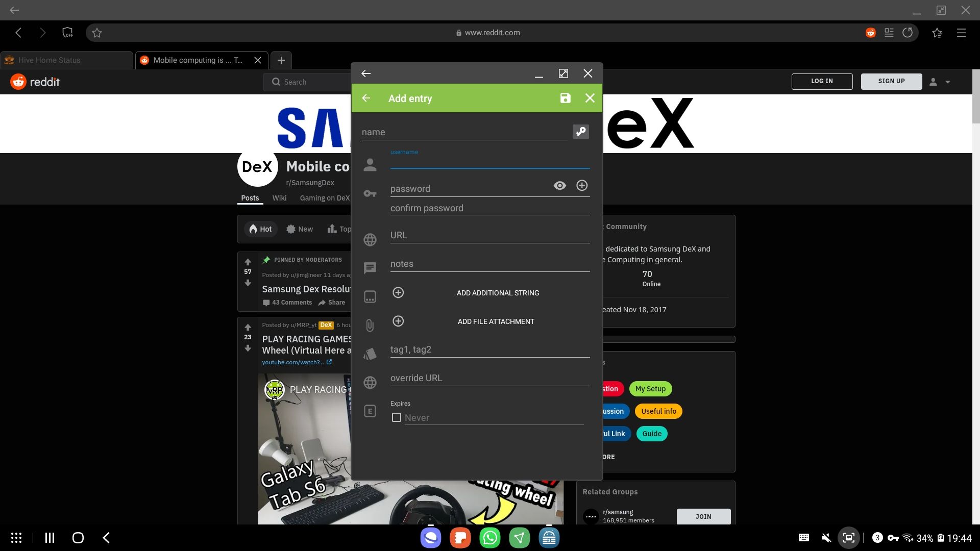The width and height of the screenshot is (980, 551).
Task: Check the Never checkbox under Expires
Action: click(x=396, y=417)
